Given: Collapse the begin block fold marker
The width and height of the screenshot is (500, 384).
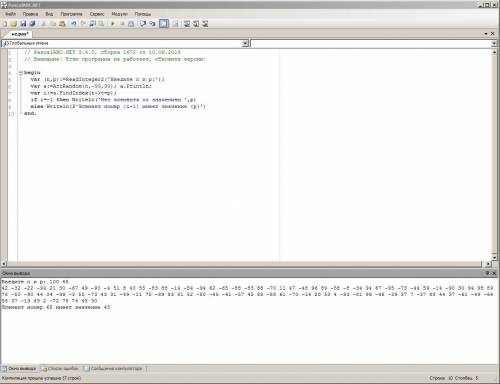Looking at the screenshot, I should 21,73.
